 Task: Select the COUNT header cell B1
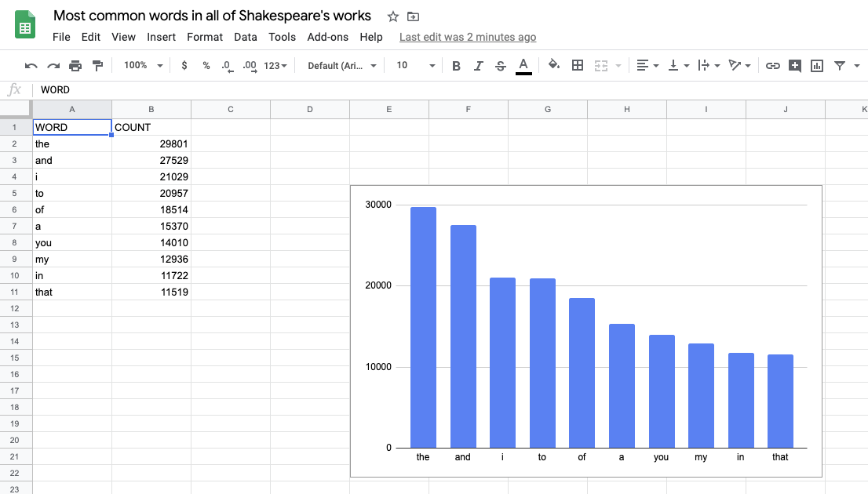click(151, 127)
